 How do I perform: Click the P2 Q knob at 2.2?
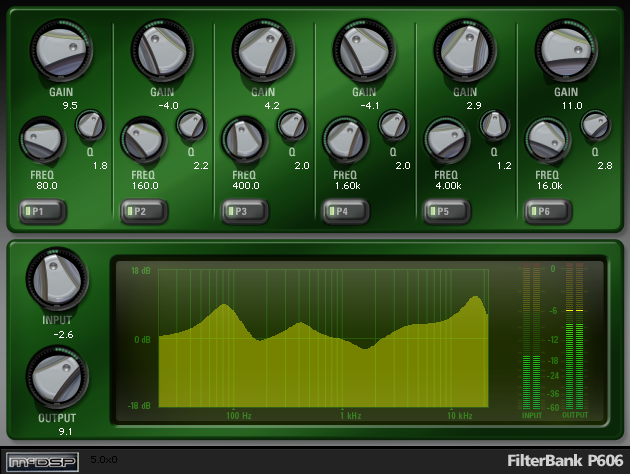(191, 125)
